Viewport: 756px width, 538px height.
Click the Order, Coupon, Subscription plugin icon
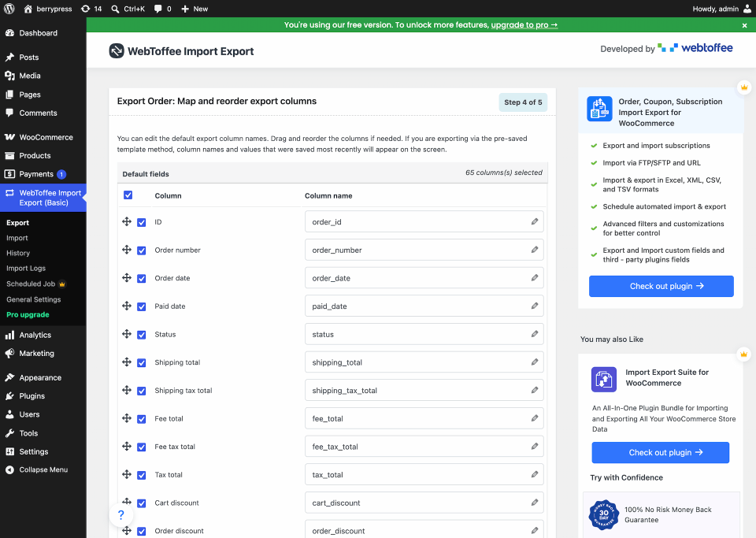(599, 109)
